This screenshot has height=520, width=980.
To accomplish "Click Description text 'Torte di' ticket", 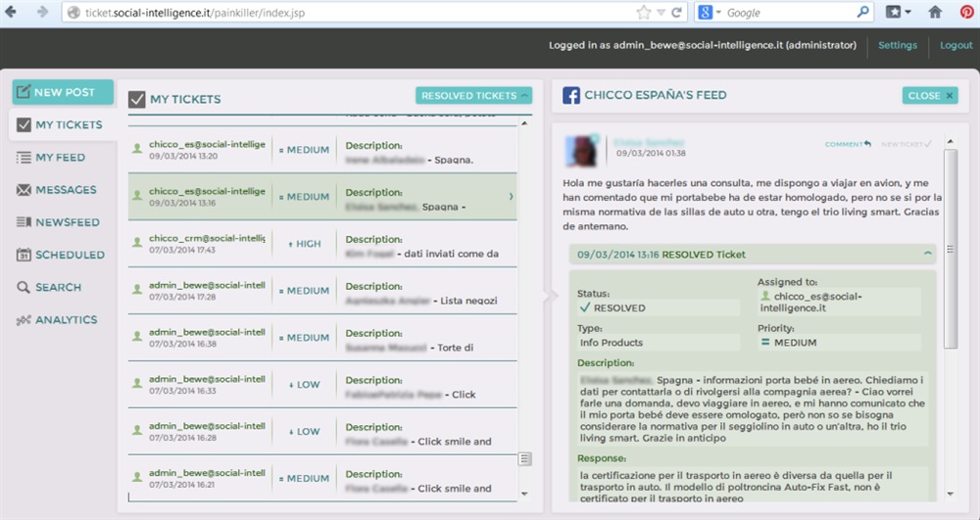I will pyautogui.click(x=455, y=348).
